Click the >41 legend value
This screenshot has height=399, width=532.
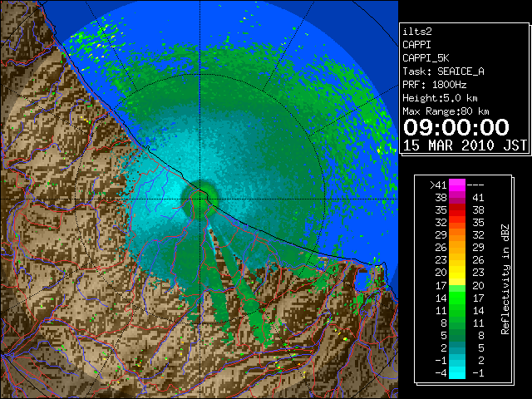(x=438, y=185)
